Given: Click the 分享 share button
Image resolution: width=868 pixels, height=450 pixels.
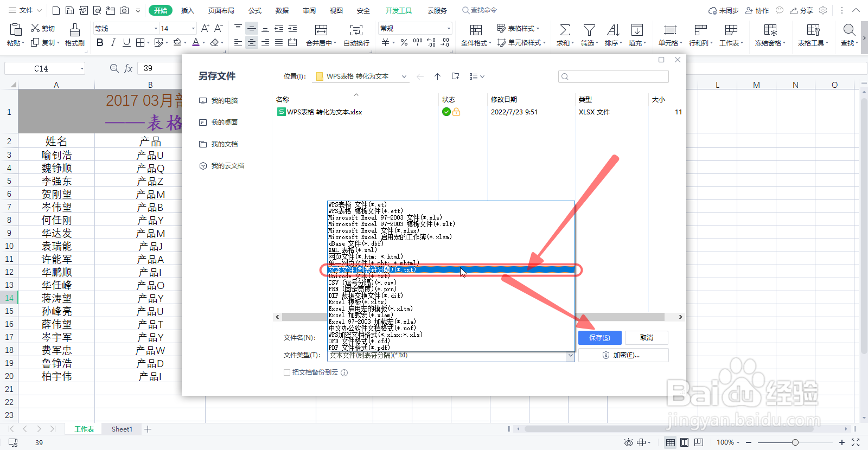Looking at the screenshot, I should pyautogui.click(x=802, y=10).
